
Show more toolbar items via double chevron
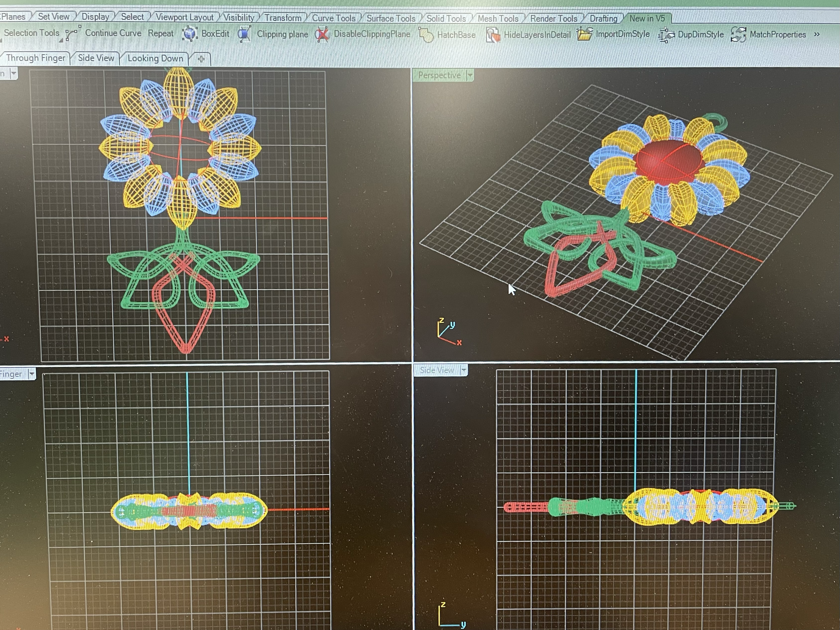pos(817,35)
